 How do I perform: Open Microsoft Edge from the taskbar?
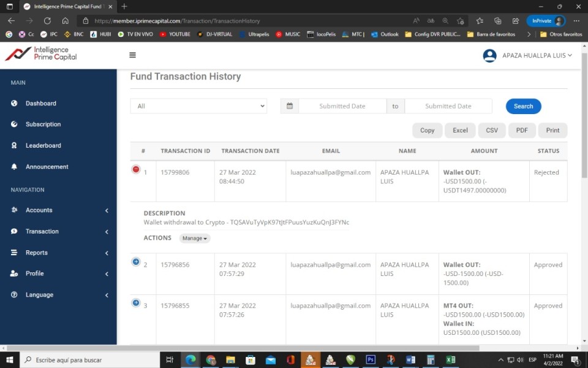coord(190,360)
